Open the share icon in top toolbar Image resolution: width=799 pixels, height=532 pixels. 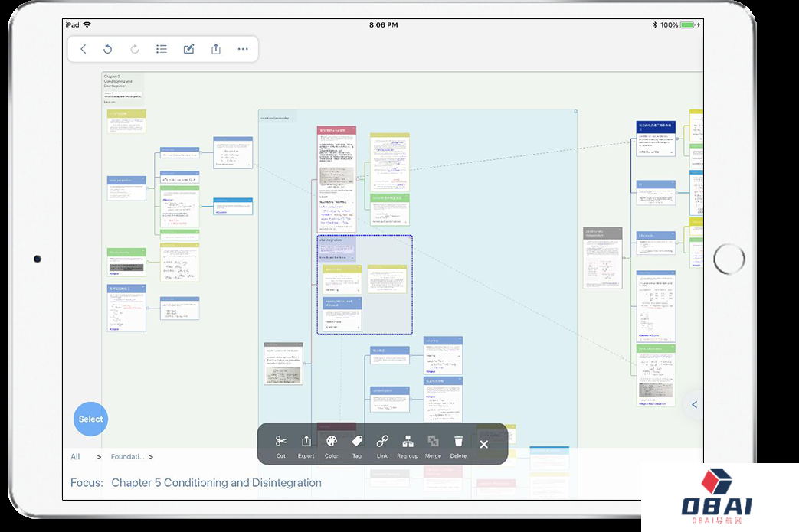[x=216, y=49]
